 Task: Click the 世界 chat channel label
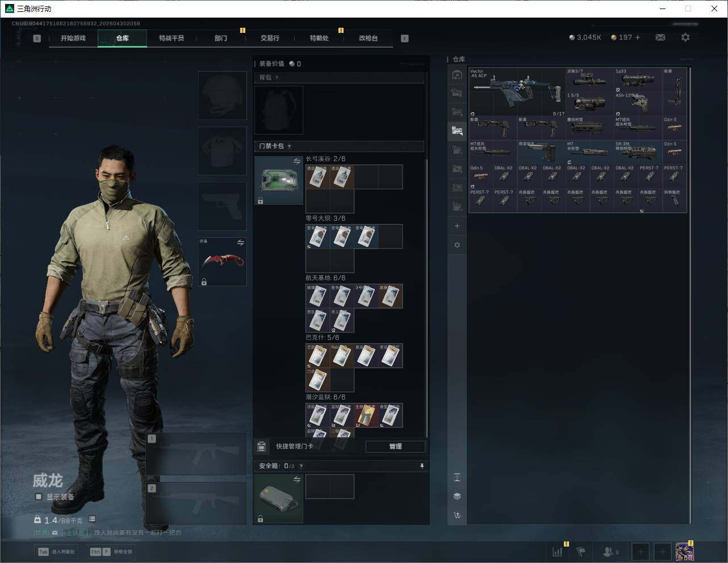[x=41, y=533]
